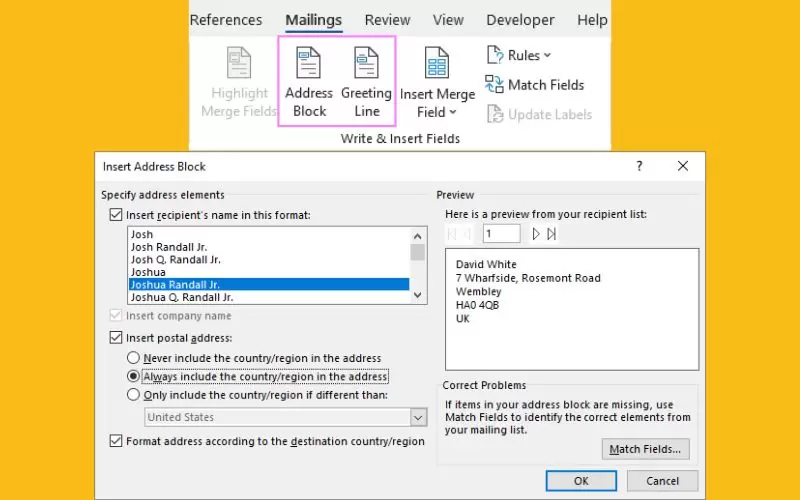The height and width of the screenshot is (500, 800).
Task: Close the Insert Address Block dialog
Action: (683, 166)
